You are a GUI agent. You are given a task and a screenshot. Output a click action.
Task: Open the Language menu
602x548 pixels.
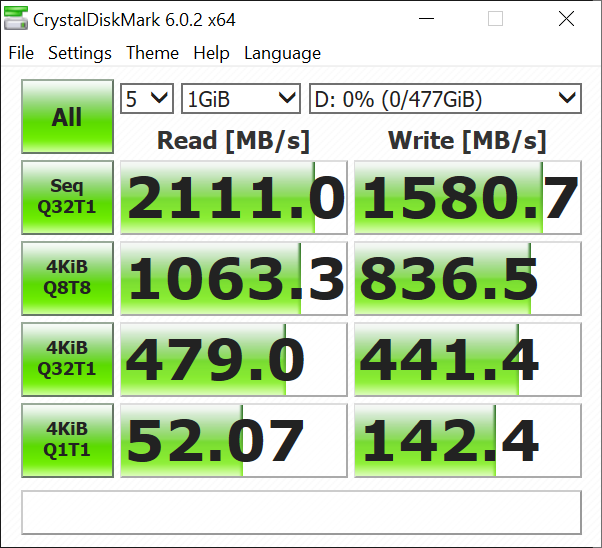point(282,53)
